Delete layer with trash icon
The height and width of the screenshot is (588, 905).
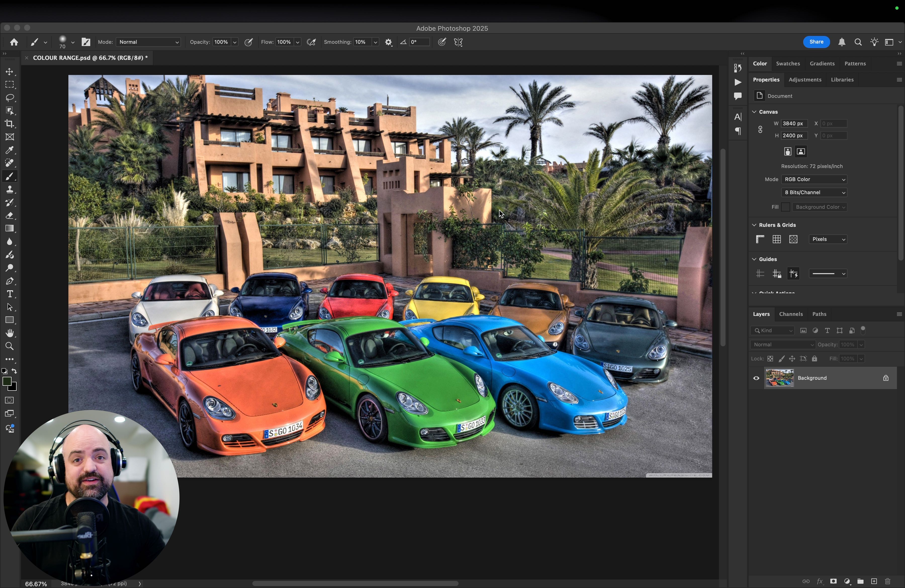887,581
